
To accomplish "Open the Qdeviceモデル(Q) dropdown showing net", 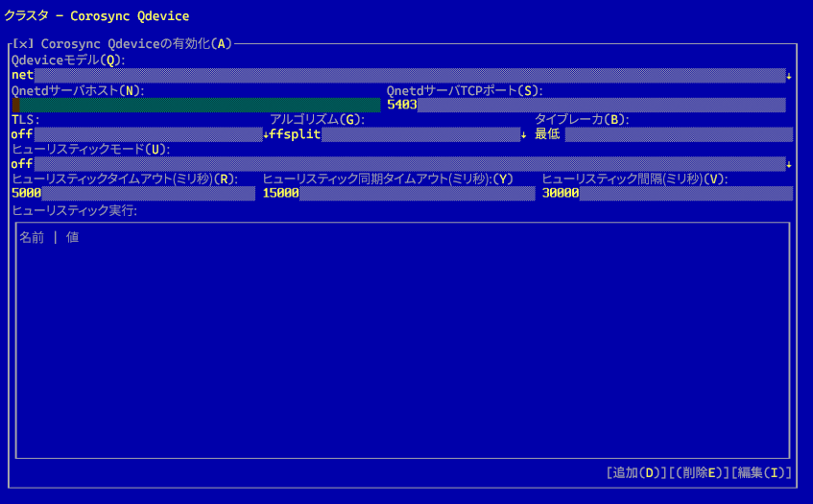I will pyautogui.click(x=402, y=75).
